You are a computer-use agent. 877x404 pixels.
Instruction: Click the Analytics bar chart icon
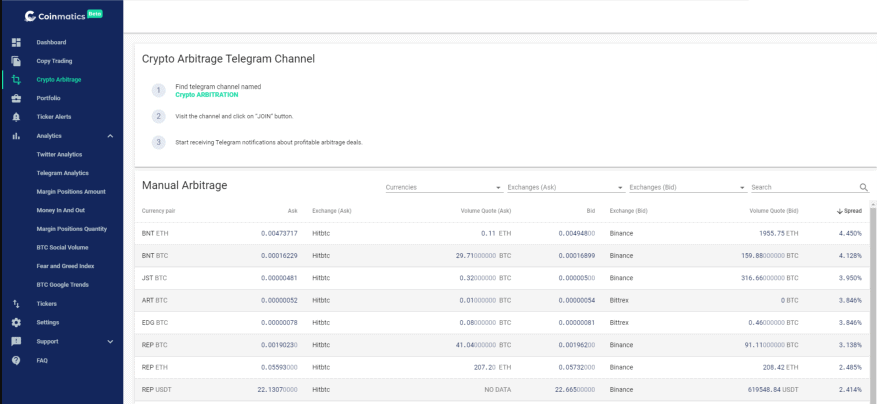click(16, 136)
